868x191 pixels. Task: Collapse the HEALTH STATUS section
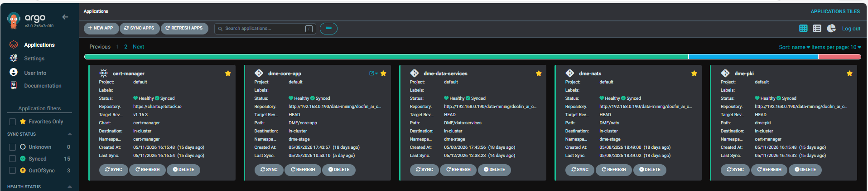point(70,187)
